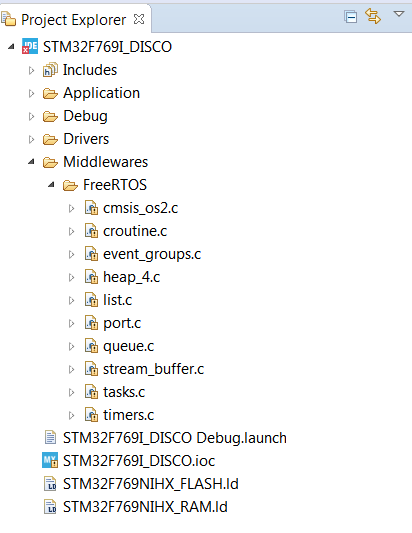
Task: Close the Project Explorer tab
Action: click(139, 19)
